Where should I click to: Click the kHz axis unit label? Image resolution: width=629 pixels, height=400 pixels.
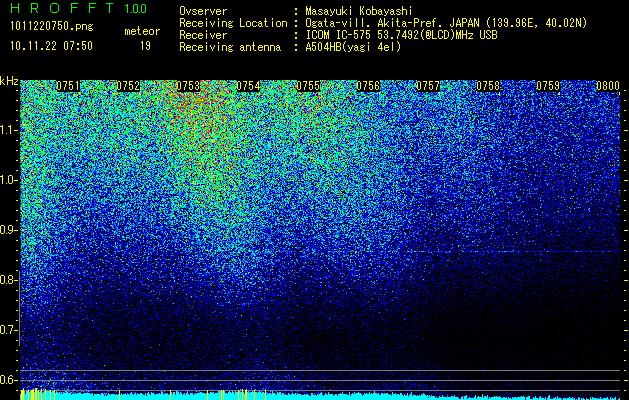point(9,81)
